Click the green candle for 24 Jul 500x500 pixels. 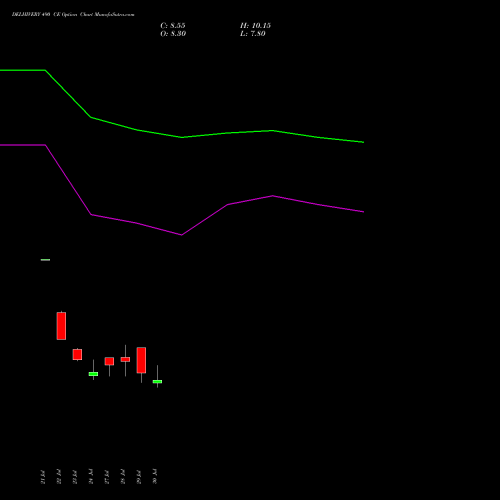click(x=93, y=374)
